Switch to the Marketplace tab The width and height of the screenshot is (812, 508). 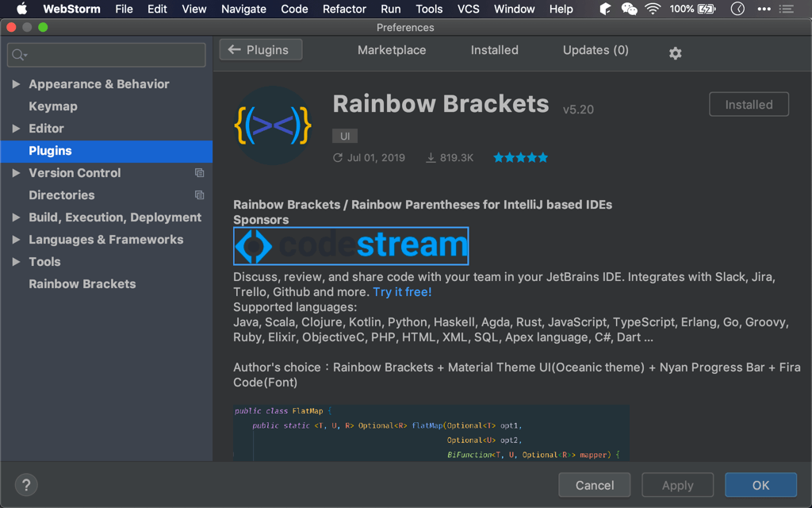point(391,49)
